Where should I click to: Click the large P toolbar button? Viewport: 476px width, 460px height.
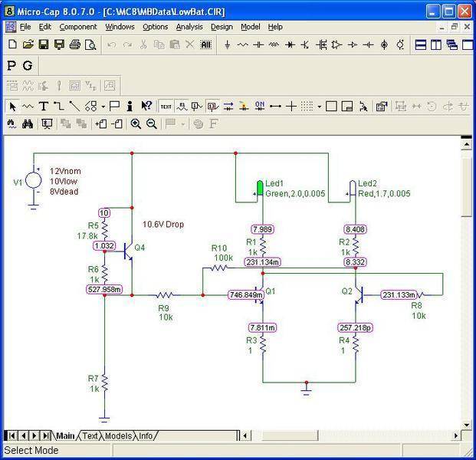11,65
